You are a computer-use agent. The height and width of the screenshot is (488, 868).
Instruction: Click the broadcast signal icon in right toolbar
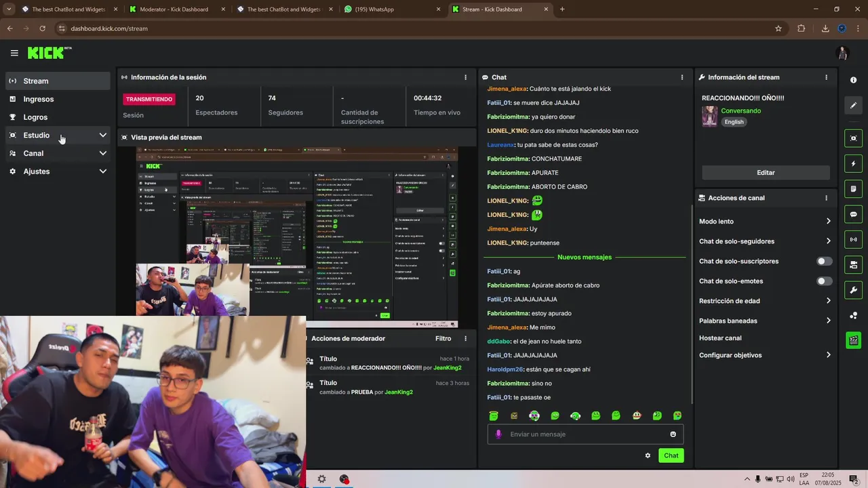[853, 239]
